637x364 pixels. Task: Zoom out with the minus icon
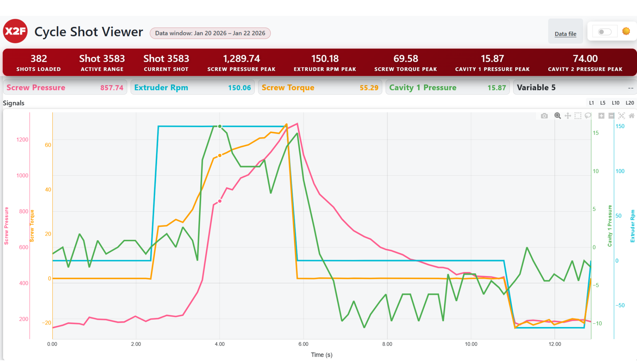click(x=611, y=116)
